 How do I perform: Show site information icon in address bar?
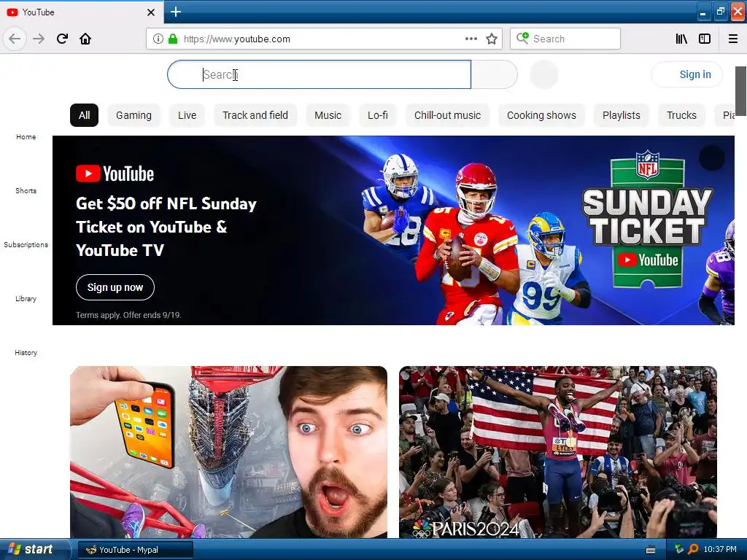click(158, 39)
